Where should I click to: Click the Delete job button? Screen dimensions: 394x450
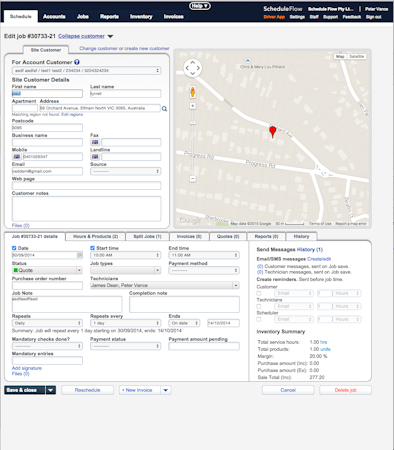coord(345,390)
